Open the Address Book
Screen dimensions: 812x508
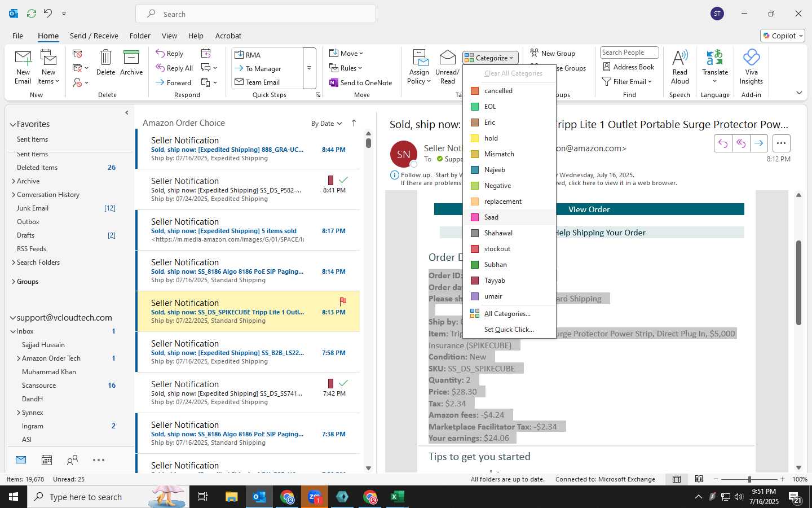tap(629, 67)
